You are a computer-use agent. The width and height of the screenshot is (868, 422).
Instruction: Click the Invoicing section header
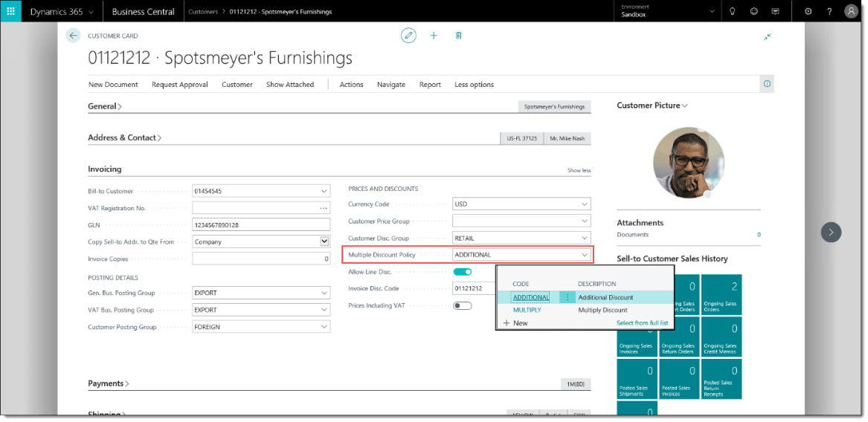pyautogui.click(x=105, y=169)
